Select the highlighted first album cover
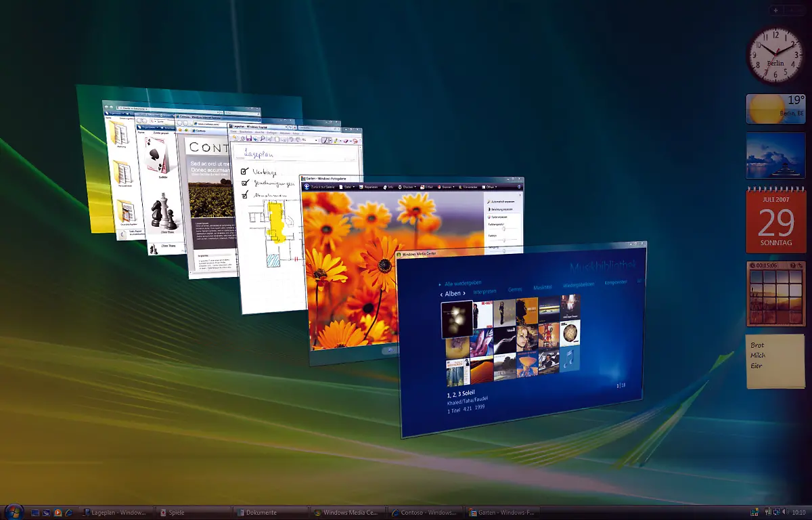Image resolution: width=812 pixels, height=520 pixels. click(x=457, y=319)
